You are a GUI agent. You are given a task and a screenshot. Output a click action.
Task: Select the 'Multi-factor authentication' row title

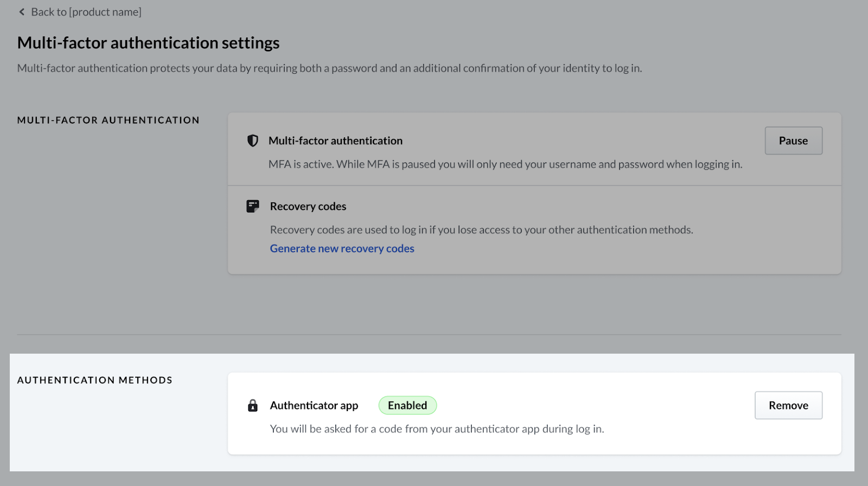[x=335, y=140]
